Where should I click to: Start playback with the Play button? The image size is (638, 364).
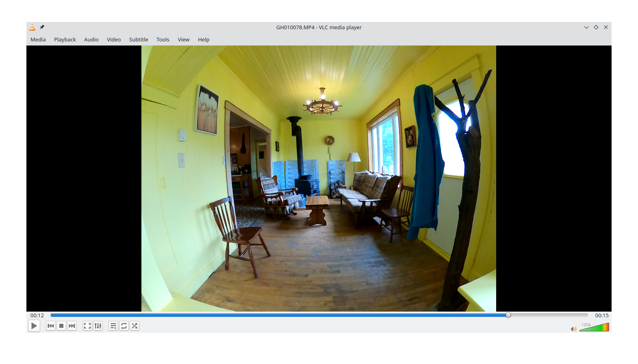[x=34, y=326]
